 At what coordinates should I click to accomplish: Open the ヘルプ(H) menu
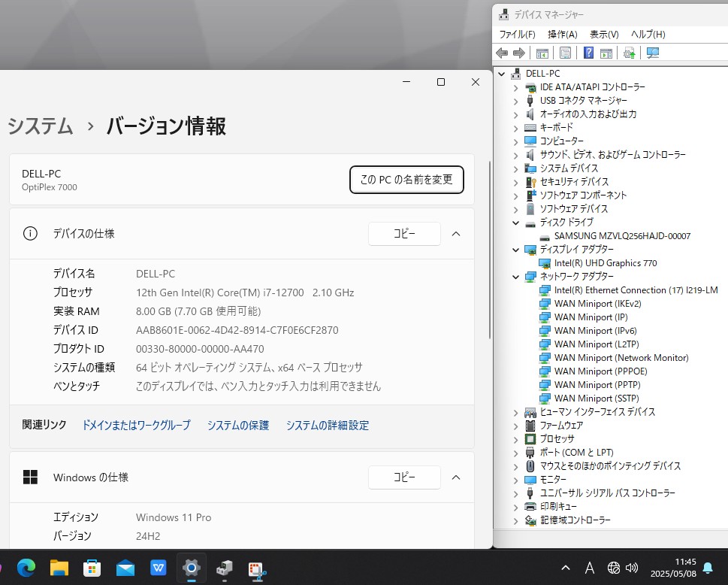pyautogui.click(x=648, y=35)
